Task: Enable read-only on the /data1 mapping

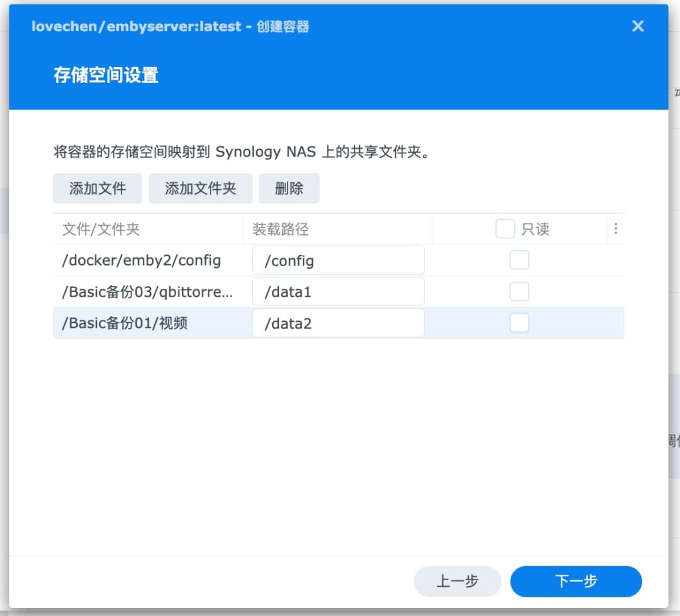Action: tap(519, 291)
